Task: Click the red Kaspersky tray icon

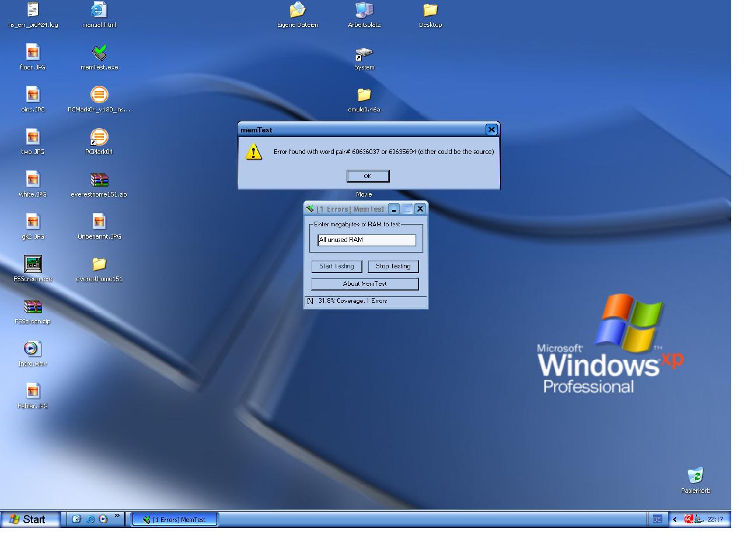Action: [x=689, y=519]
